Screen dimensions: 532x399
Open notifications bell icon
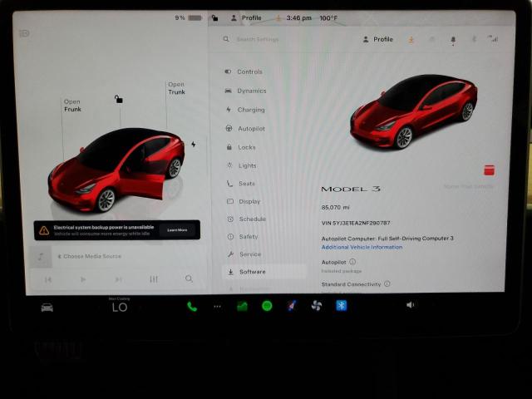[x=453, y=40]
